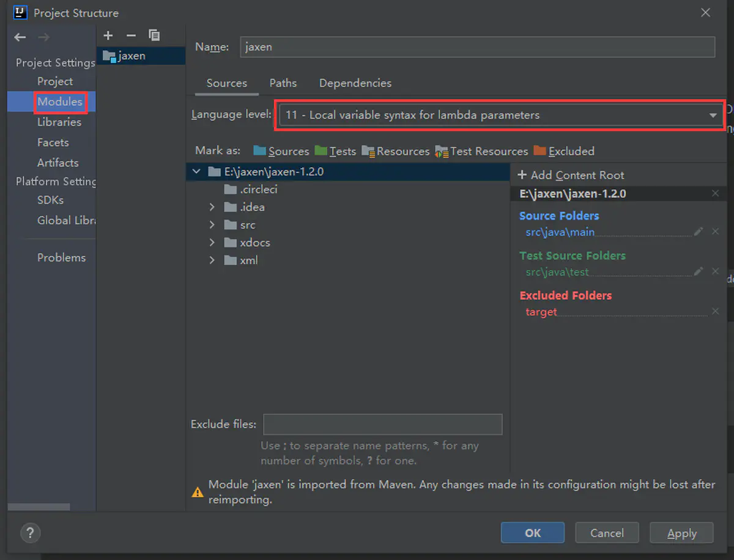The height and width of the screenshot is (560, 734).
Task: Click the Maven import warning icon
Action: coord(198,492)
